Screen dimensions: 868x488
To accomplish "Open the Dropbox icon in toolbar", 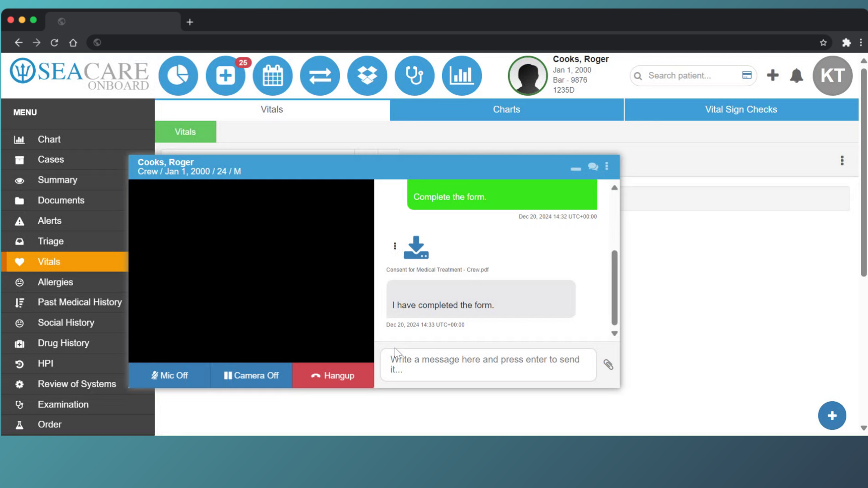I will [x=367, y=75].
